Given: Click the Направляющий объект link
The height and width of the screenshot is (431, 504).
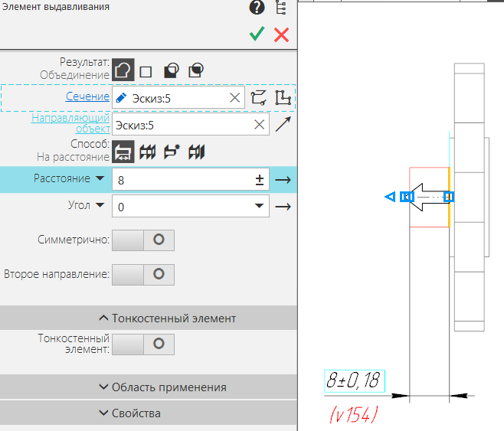Looking at the screenshot, I should [70, 123].
